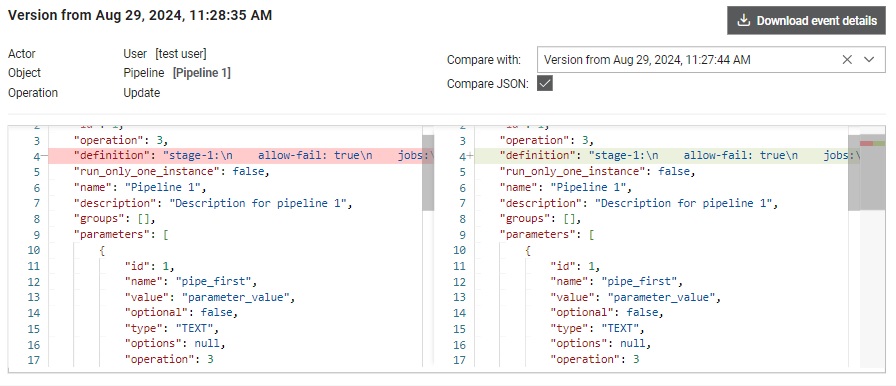This screenshot has width=896, height=386.
Task: Expand the Compare with dropdown chevron
Action: coord(869,59)
